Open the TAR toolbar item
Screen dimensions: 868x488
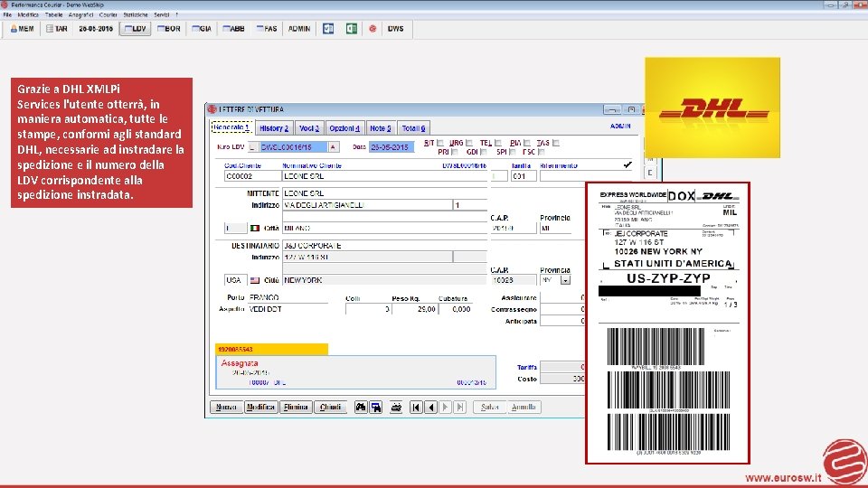[56, 29]
